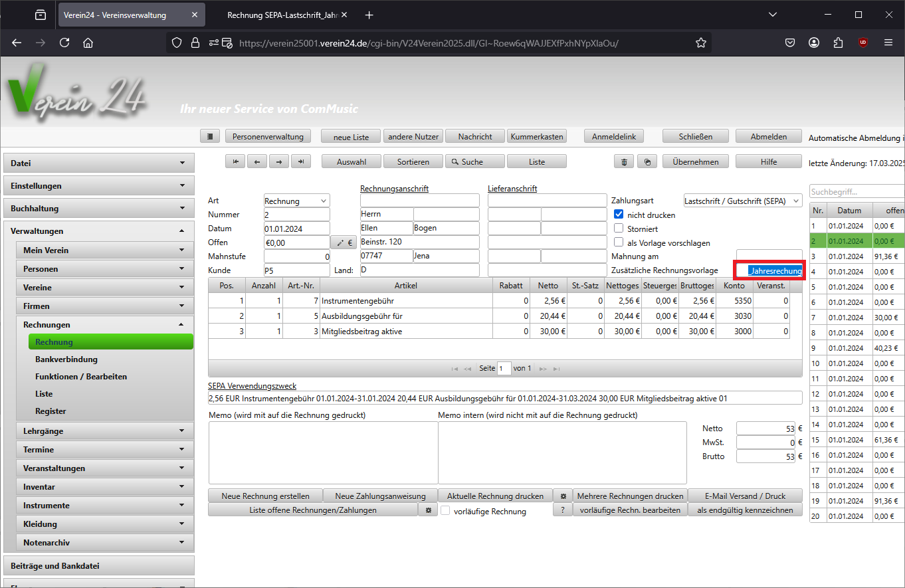The height and width of the screenshot is (588, 905).
Task: Click the pencil euro icon next to Offen
Action: click(x=344, y=243)
